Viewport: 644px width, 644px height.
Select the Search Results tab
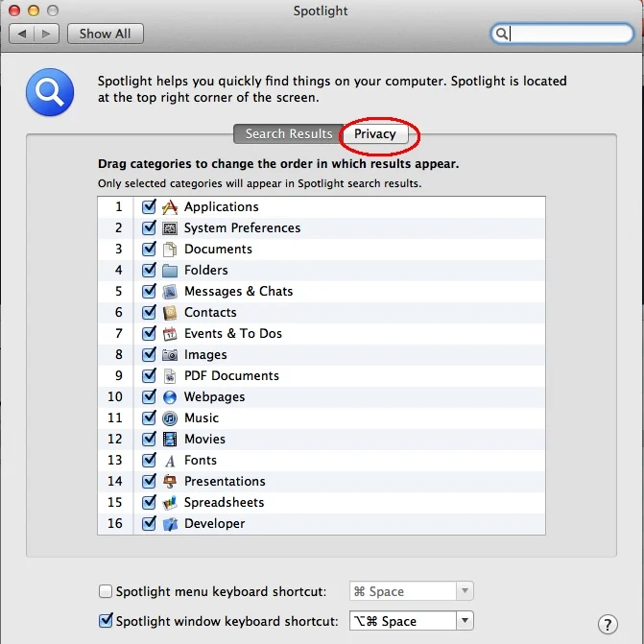288,134
